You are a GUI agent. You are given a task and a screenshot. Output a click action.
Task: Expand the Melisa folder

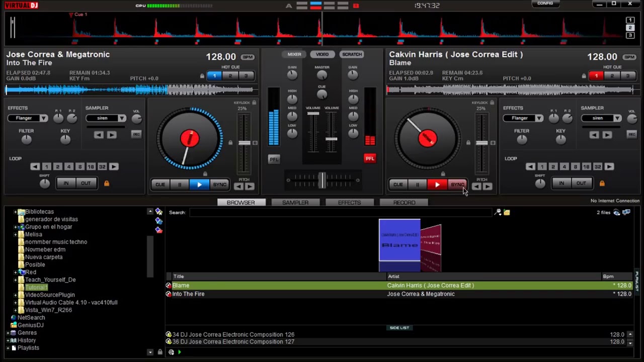[15, 234]
